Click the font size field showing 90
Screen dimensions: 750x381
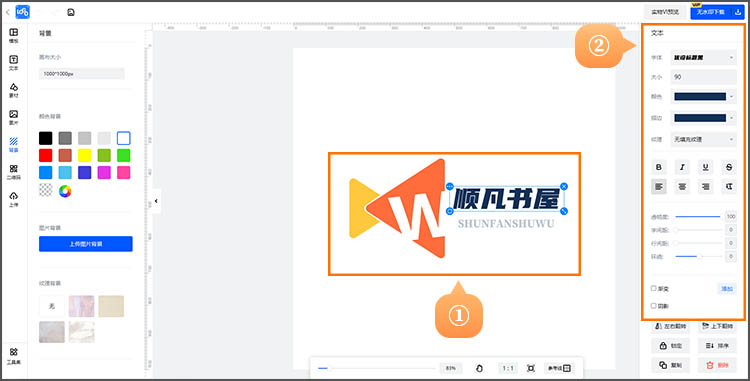pyautogui.click(x=703, y=77)
